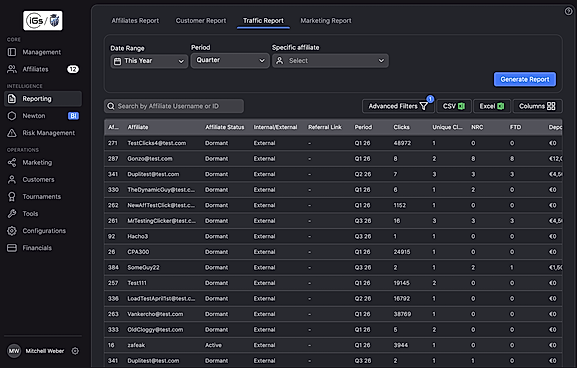
Task: Click the Gonzo@test.com affiliate cell
Action: click(x=149, y=159)
